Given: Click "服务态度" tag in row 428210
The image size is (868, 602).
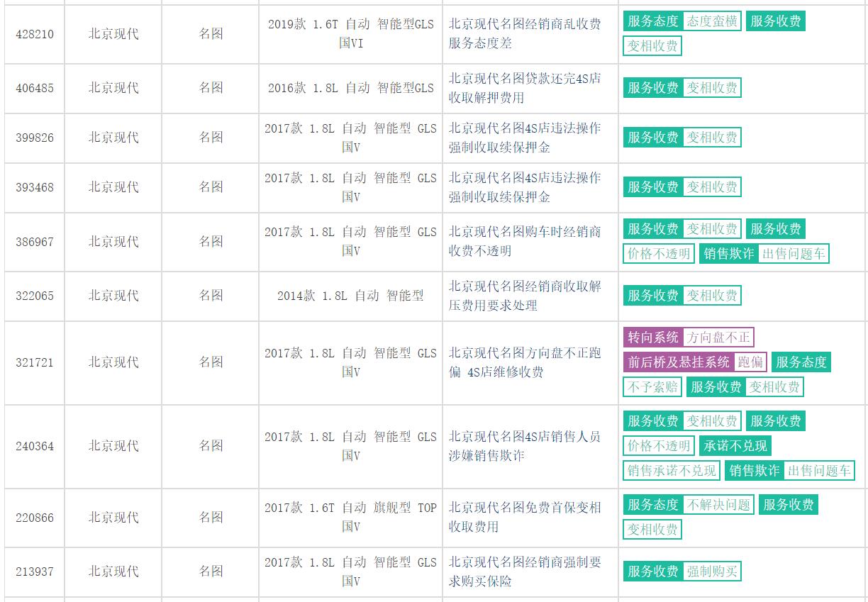Looking at the screenshot, I should 653,21.
